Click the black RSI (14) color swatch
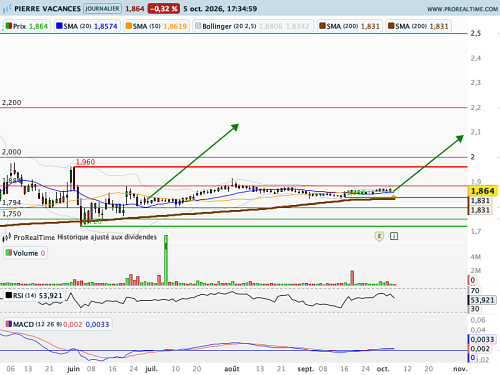 (x=9, y=295)
